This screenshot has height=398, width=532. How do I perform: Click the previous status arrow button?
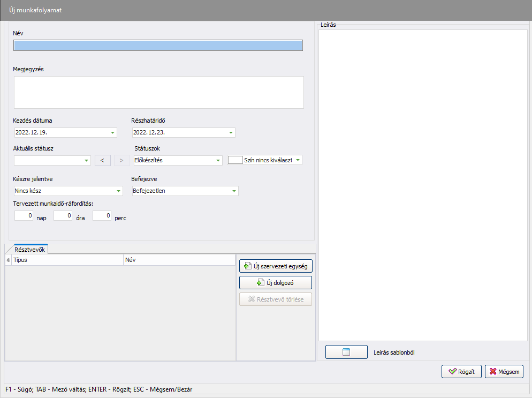coord(103,160)
